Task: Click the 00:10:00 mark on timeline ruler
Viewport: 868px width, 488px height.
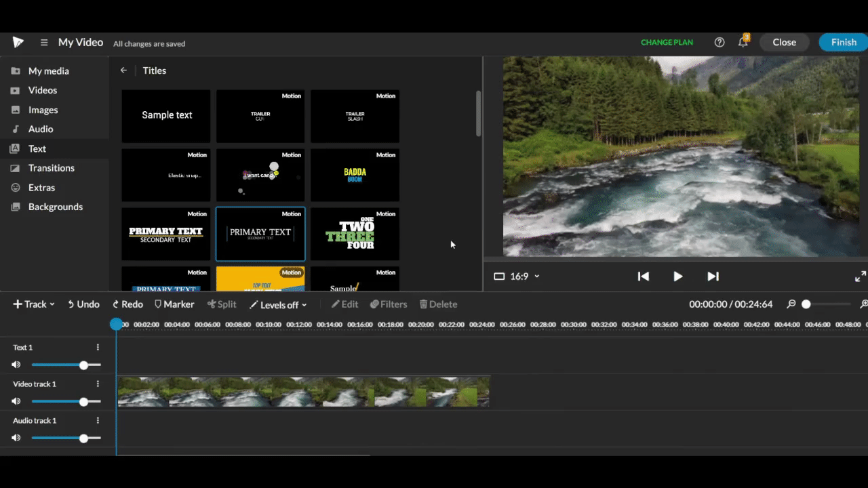Action: click(x=269, y=325)
